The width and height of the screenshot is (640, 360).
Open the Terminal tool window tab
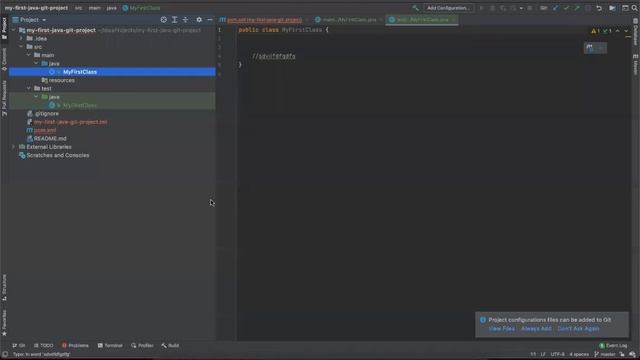[x=110, y=345]
